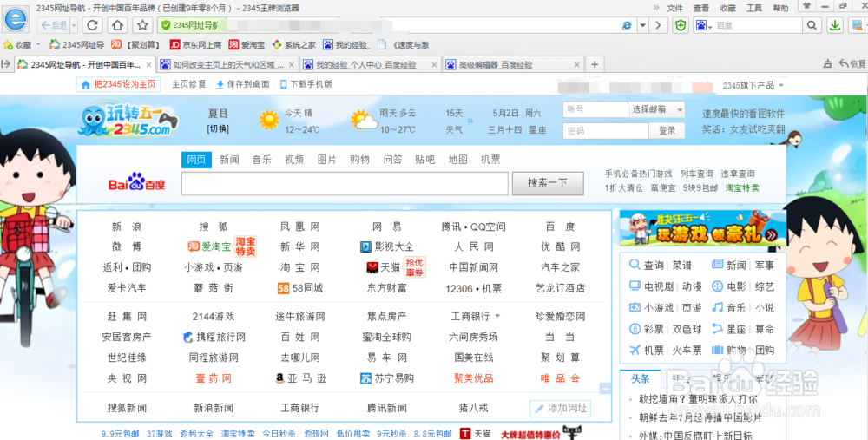Open the 天猫 site link in grid
This screenshot has height=440, width=868.
point(384,267)
